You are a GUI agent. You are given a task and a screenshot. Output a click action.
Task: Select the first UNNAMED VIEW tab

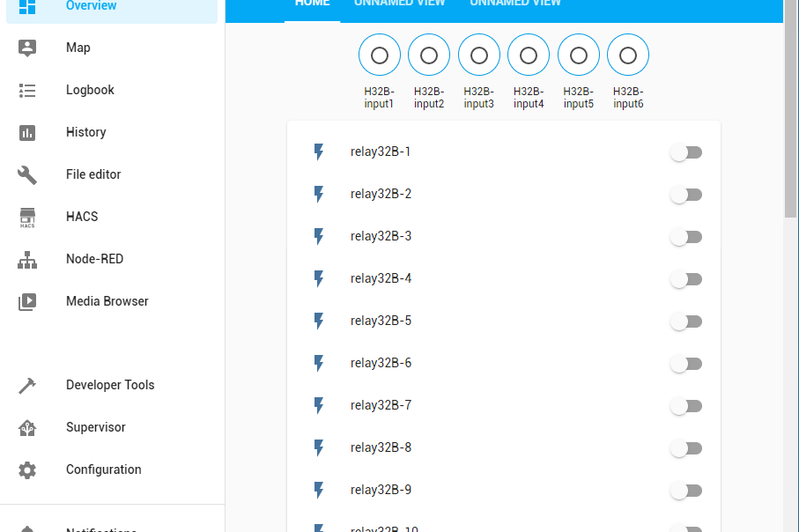[400, 4]
